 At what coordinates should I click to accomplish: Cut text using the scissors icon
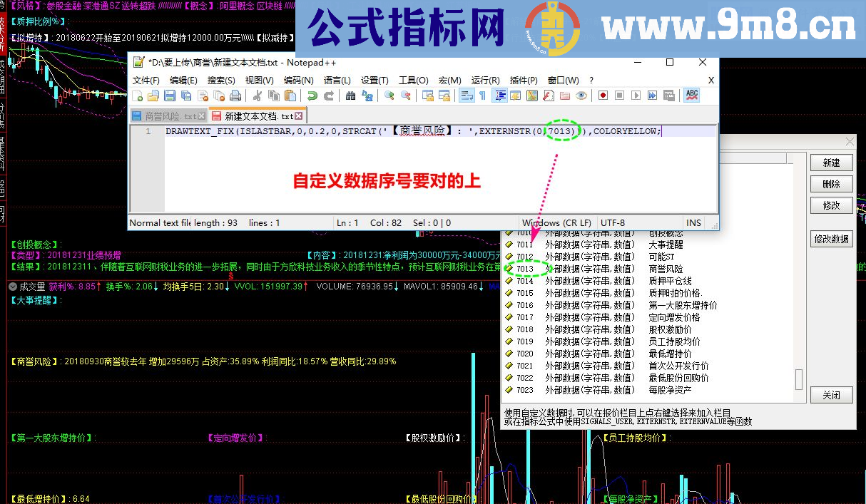[258, 96]
